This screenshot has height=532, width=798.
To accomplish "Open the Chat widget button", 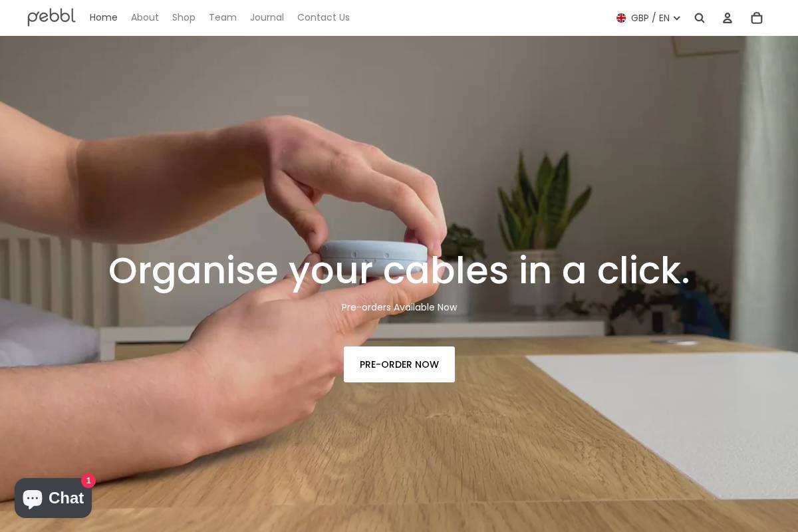I will coord(53,498).
